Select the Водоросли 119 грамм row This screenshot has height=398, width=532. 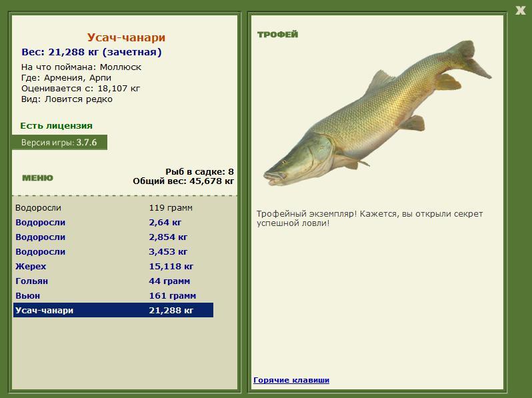tap(113, 207)
